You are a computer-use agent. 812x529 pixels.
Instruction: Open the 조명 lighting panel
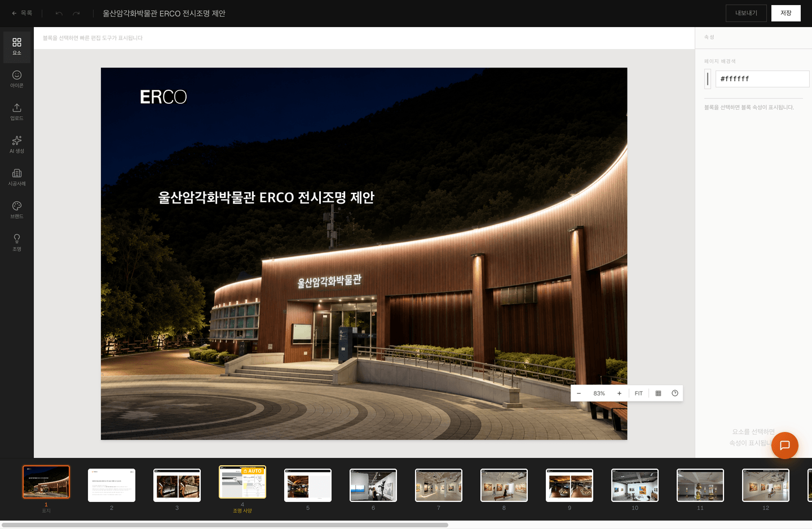click(17, 243)
